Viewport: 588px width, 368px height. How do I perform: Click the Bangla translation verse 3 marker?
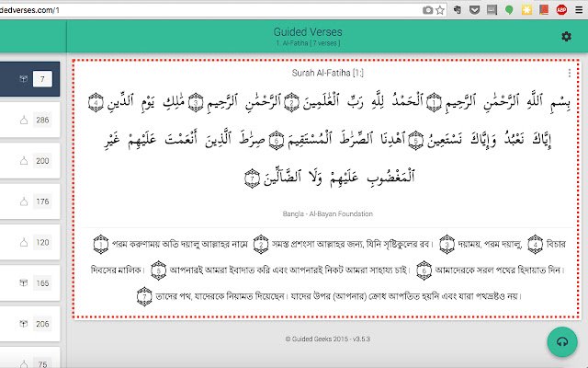tap(447, 244)
